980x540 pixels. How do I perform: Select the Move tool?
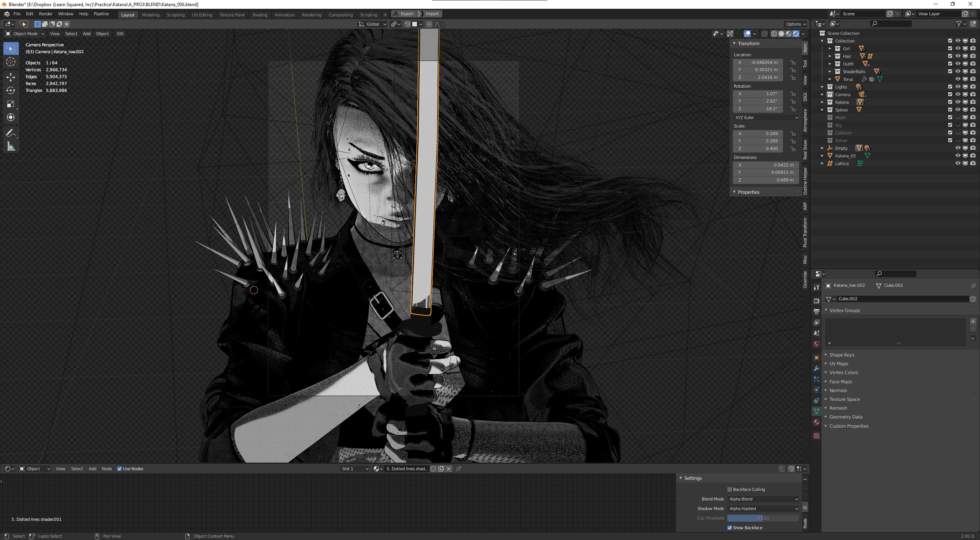pyautogui.click(x=11, y=77)
